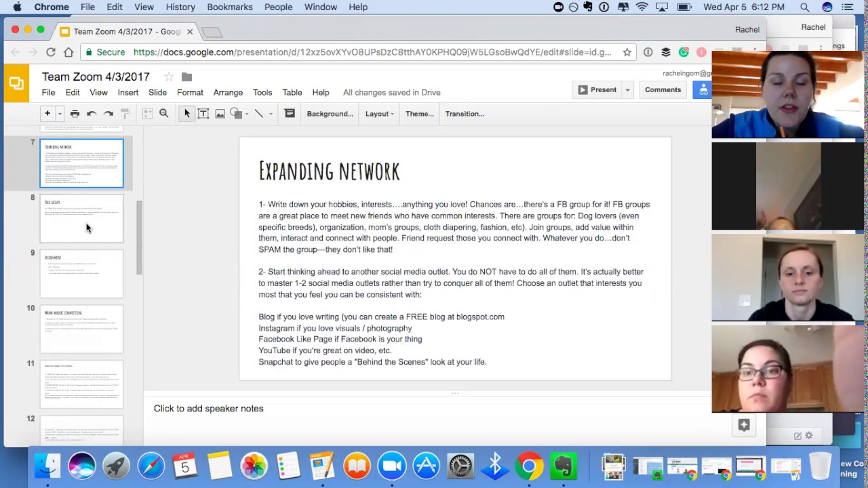The height and width of the screenshot is (488, 868).
Task: Open the new slide layout dropdown arrow
Action: click(60, 114)
